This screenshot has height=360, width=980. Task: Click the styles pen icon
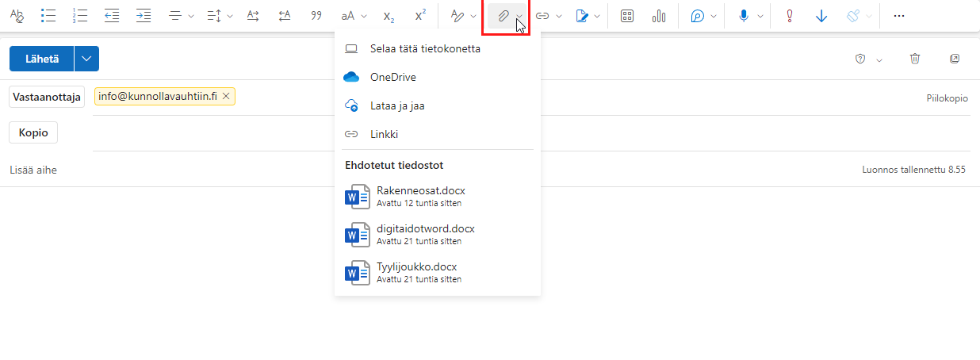(x=457, y=16)
